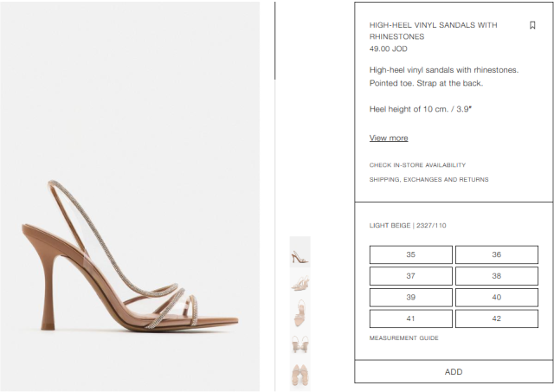Show third front-view sandal thumbnail
The height and width of the screenshot is (392, 554).
[300, 314]
